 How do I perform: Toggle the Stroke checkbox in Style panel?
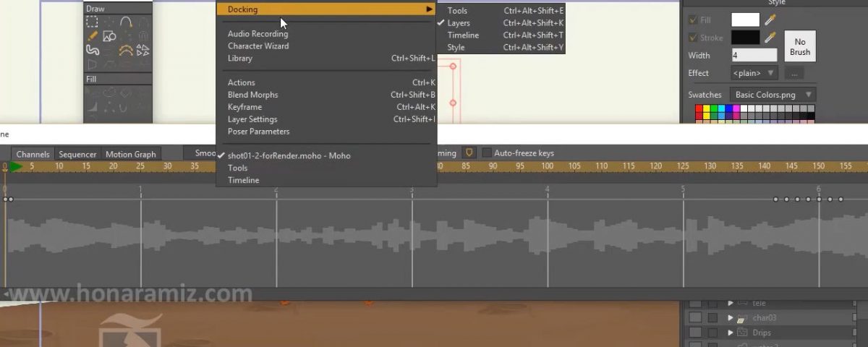[693, 38]
